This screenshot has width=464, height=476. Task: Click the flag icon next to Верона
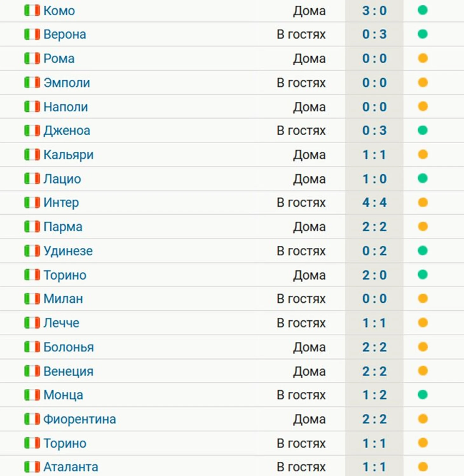[32, 34]
